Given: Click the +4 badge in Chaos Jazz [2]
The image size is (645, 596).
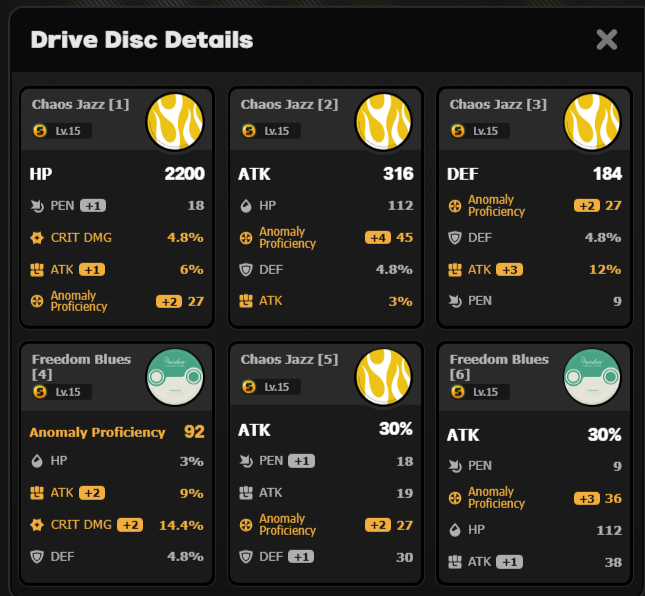Looking at the screenshot, I should click(378, 238).
